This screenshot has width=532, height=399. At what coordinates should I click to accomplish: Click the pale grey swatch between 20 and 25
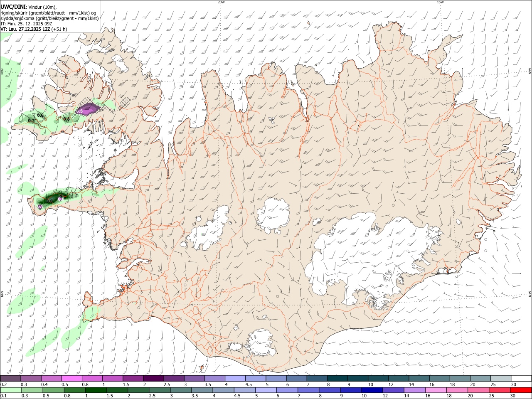click(x=480, y=378)
